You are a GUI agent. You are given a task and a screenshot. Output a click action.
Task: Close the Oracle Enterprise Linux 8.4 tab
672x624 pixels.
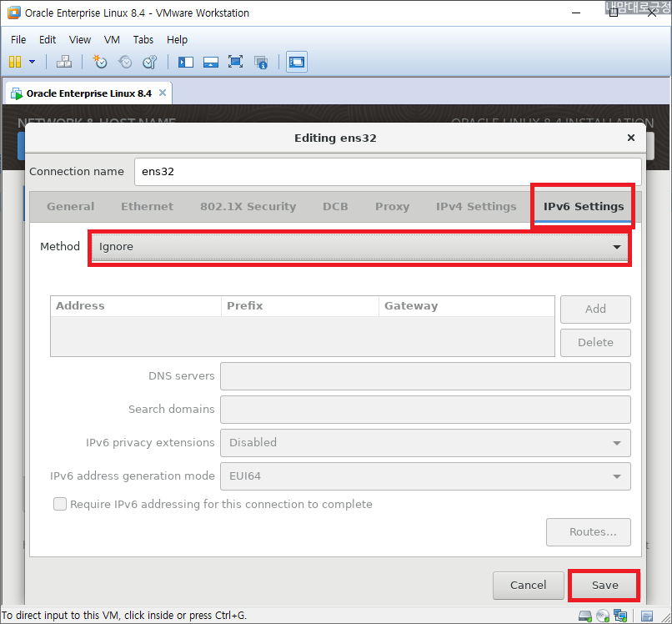click(x=163, y=93)
